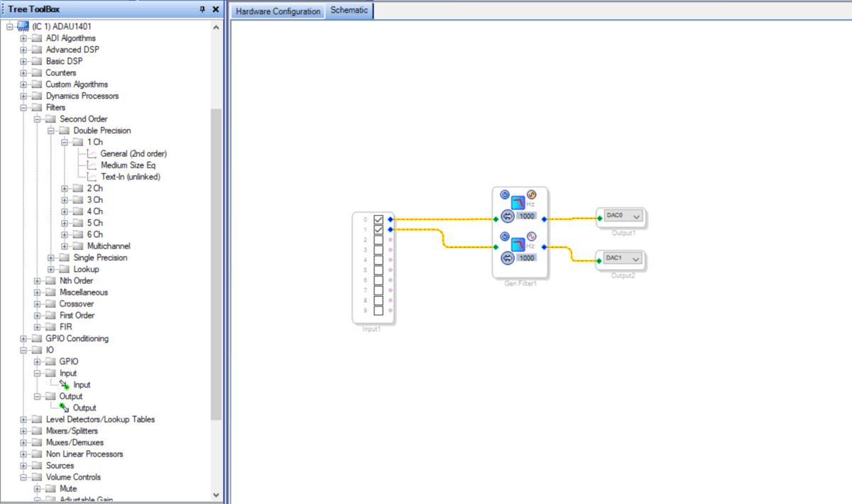Expand the Nth Order tree node

[38, 280]
